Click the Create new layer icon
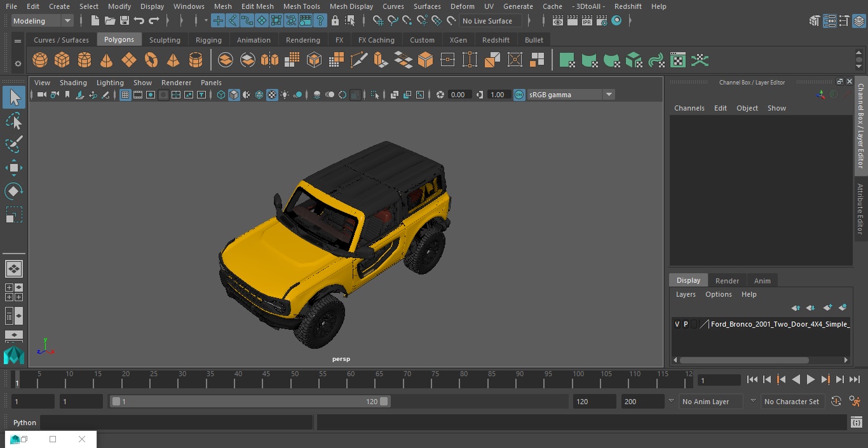Viewport: 868px width, 448px height. pos(827,308)
